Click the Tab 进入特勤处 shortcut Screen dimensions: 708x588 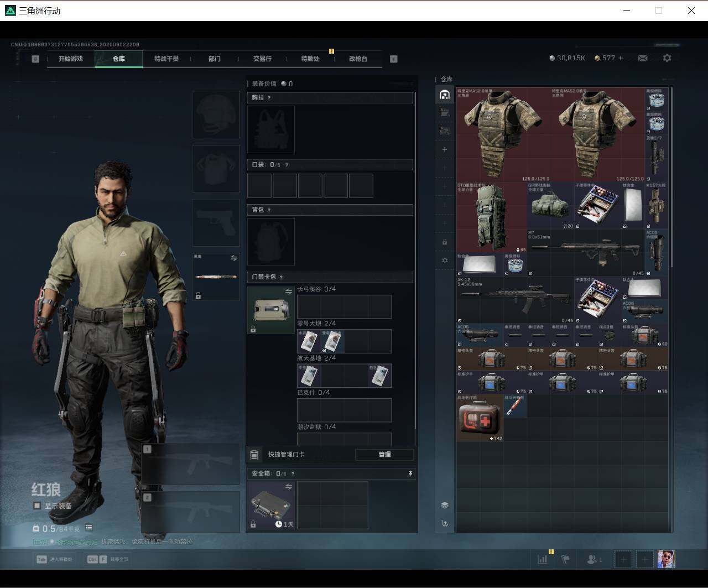pos(55,559)
